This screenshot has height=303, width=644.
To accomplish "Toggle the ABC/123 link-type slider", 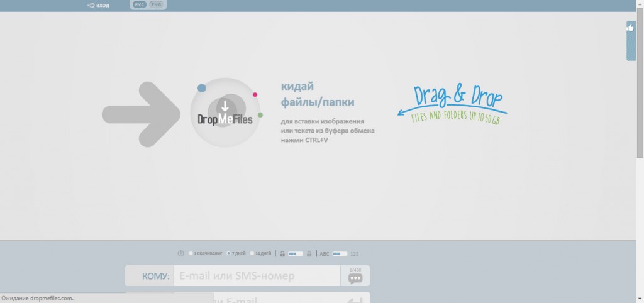I will coord(340,254).
